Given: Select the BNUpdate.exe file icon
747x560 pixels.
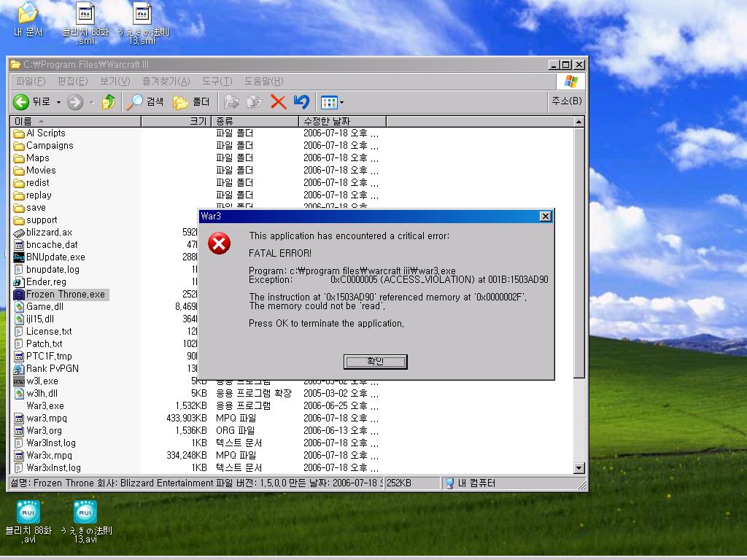Looking at the screenshot, I should tap(18, 257).
